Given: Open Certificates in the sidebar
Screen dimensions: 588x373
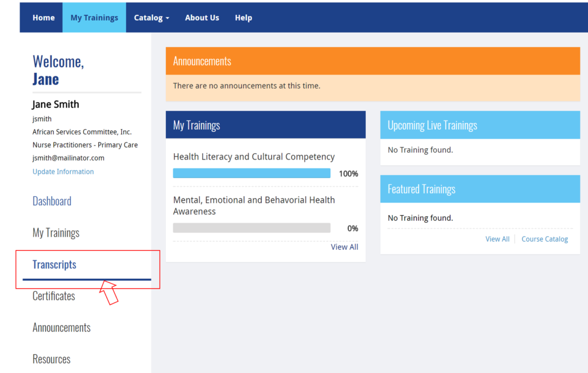Looking at the screenshot, I should [53, 296].
